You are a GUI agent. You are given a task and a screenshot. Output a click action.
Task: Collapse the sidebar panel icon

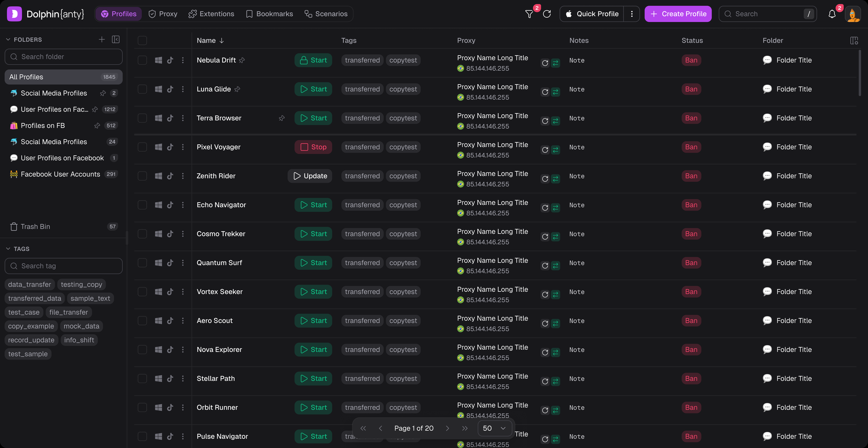(x=115, y=39)
